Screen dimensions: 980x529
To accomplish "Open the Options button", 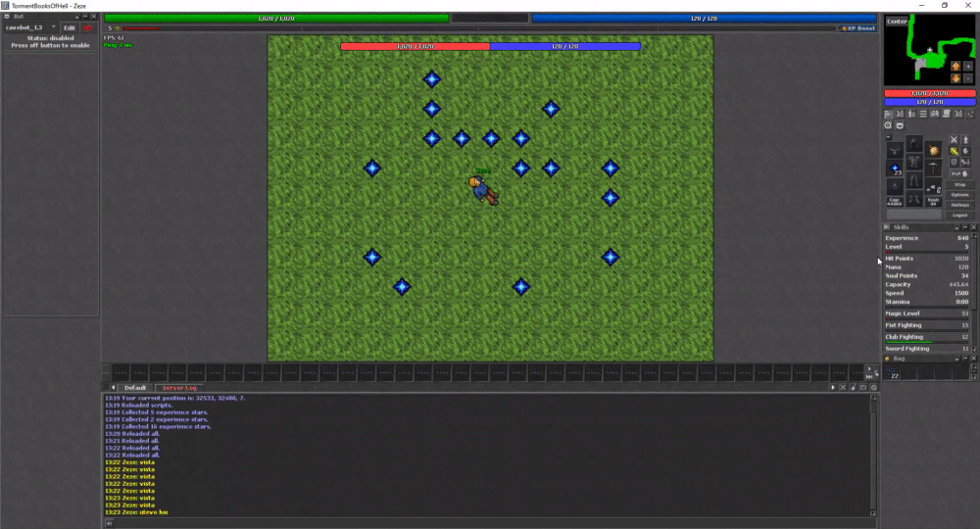I will pyautogui.click(x=960, y=195).
